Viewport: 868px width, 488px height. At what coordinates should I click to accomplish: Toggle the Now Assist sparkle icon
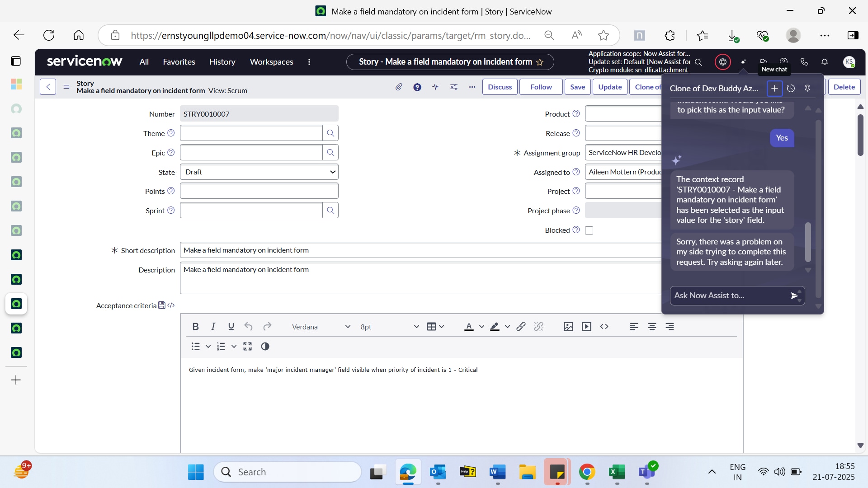click(x=743, y=62)
